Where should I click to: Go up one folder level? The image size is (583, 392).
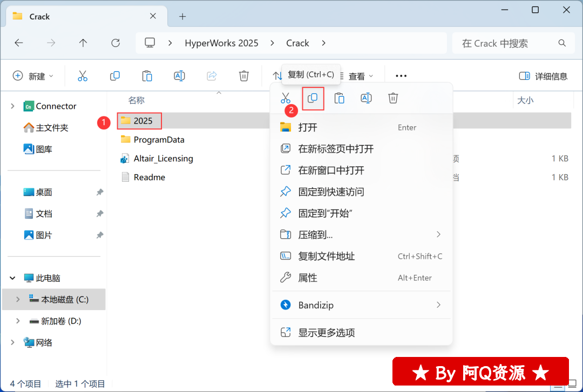click(x=83, y=43)
